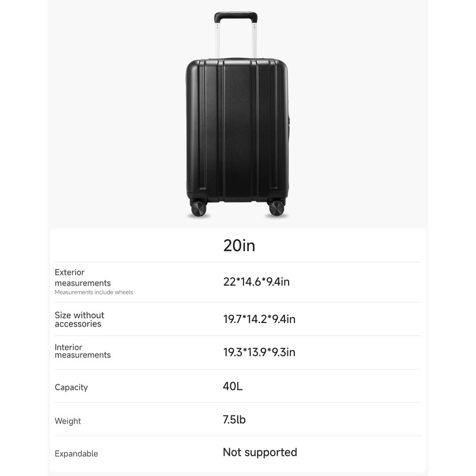Select the 20in size heading
Viewport: 476px width, 476px height.
click(239, 246)
